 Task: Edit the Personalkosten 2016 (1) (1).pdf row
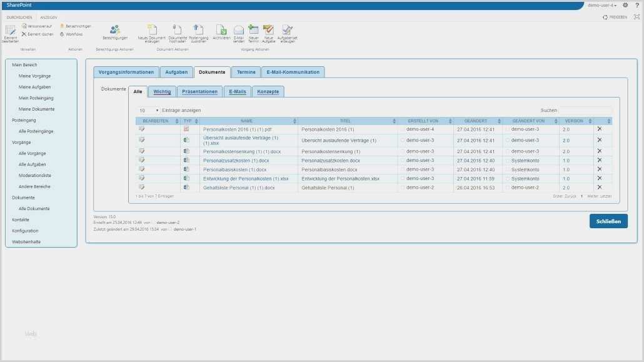[142, 129]
